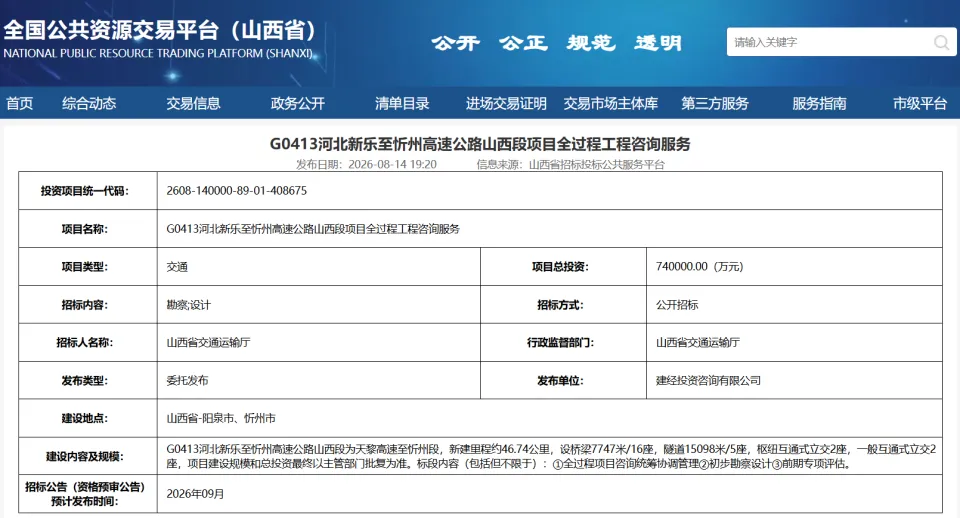Image resolution: width=960 pixels, height=518 pixels.
Task: Go to 交易信息 section
Action: pos(193,103)
